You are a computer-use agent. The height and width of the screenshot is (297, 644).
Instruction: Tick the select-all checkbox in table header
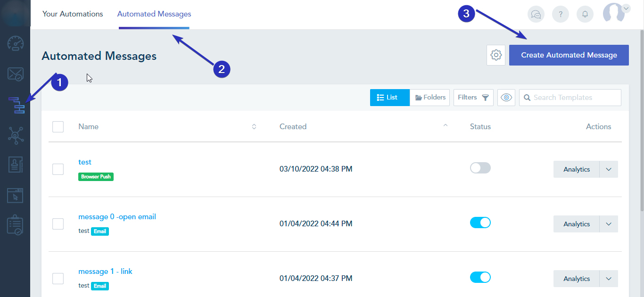[58, 127]
